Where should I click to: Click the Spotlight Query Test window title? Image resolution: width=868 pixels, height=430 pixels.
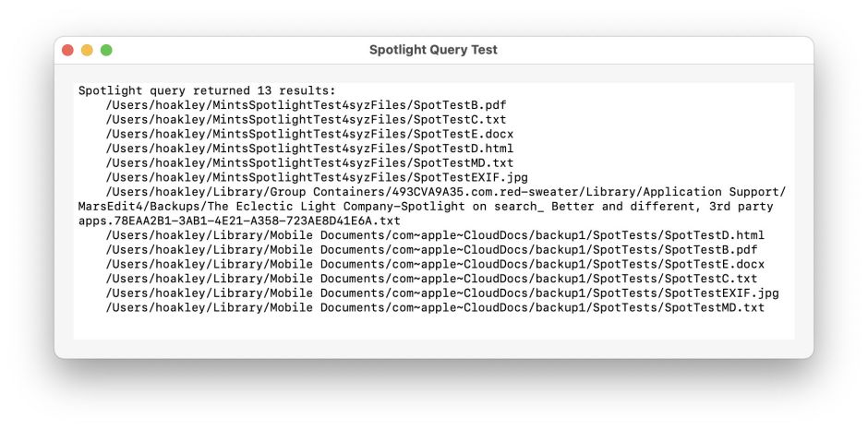coord(433,50)
